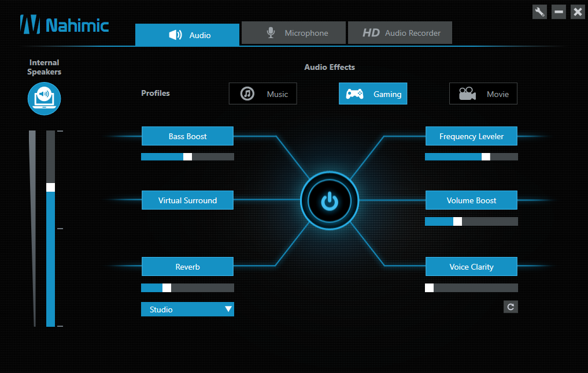Toggle the Frequency Leveler effect
The image size is (588, 373).
point(471,136)
